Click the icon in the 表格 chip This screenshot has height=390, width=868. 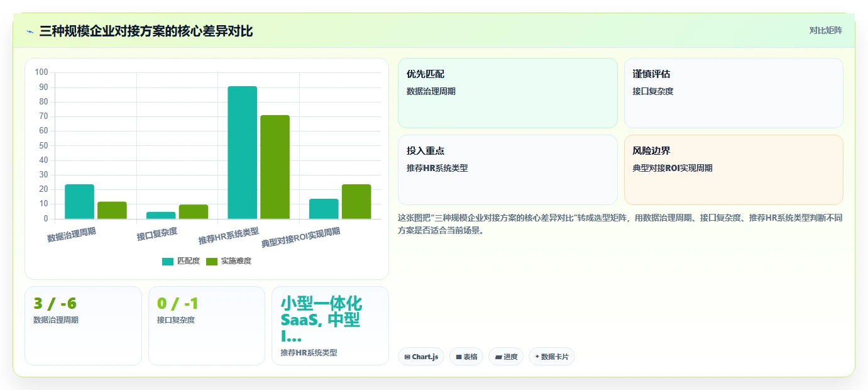coord(459,357)
